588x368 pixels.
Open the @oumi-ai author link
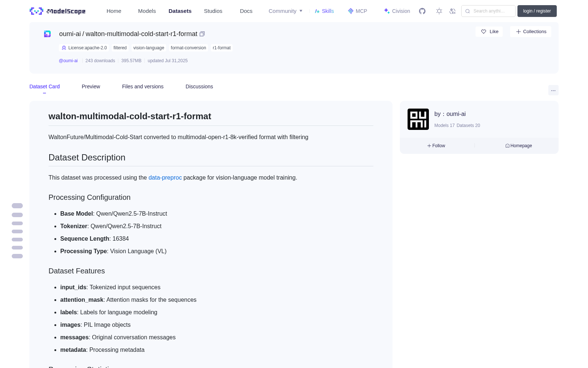(x=68, y=61)
